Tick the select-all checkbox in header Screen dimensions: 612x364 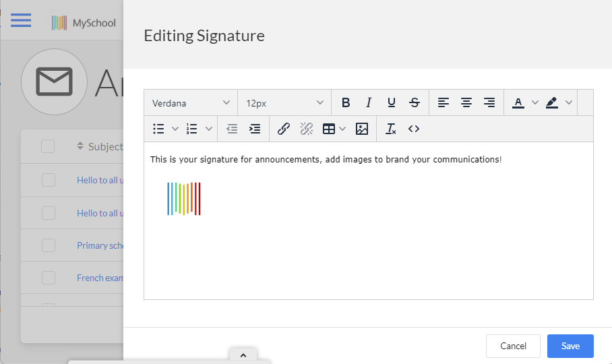point(48,146)
